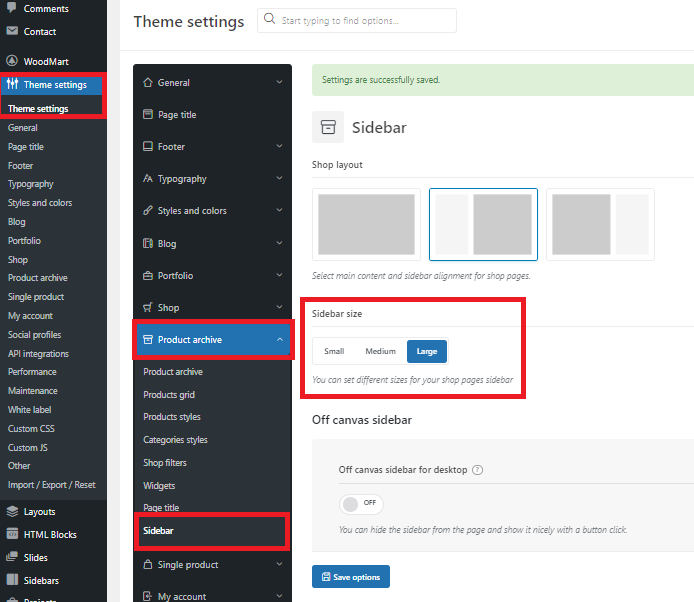694x602 pixels.
Task: Click the HTML Blocks code icon
Action: [x=12, y=534]
